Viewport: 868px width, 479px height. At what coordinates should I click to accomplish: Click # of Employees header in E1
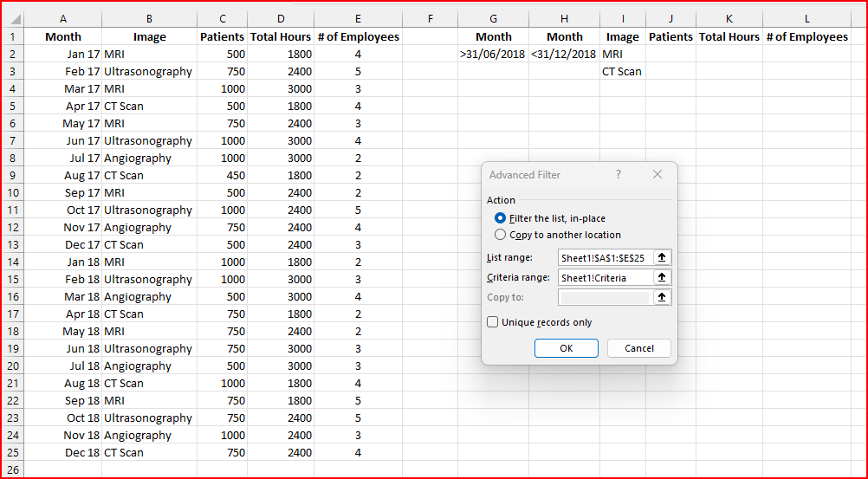click(358, 37)
